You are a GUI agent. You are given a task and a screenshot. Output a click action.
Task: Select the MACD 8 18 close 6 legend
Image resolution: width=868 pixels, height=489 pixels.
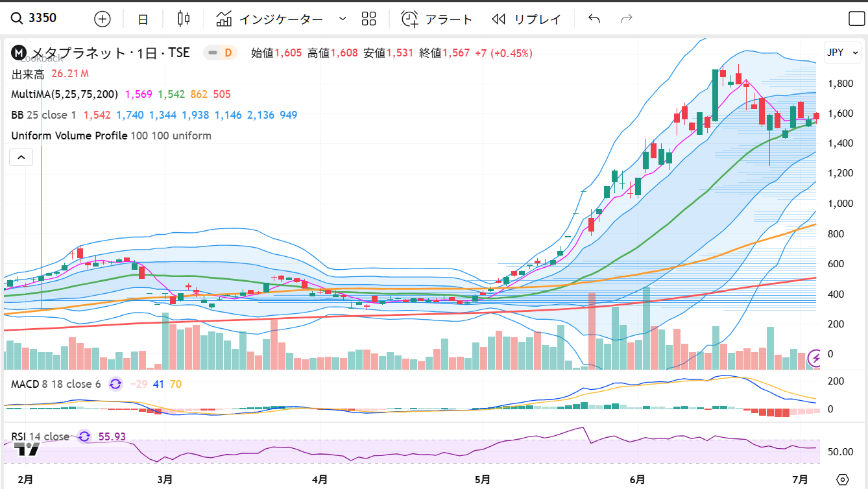click(x=56, y=384)
